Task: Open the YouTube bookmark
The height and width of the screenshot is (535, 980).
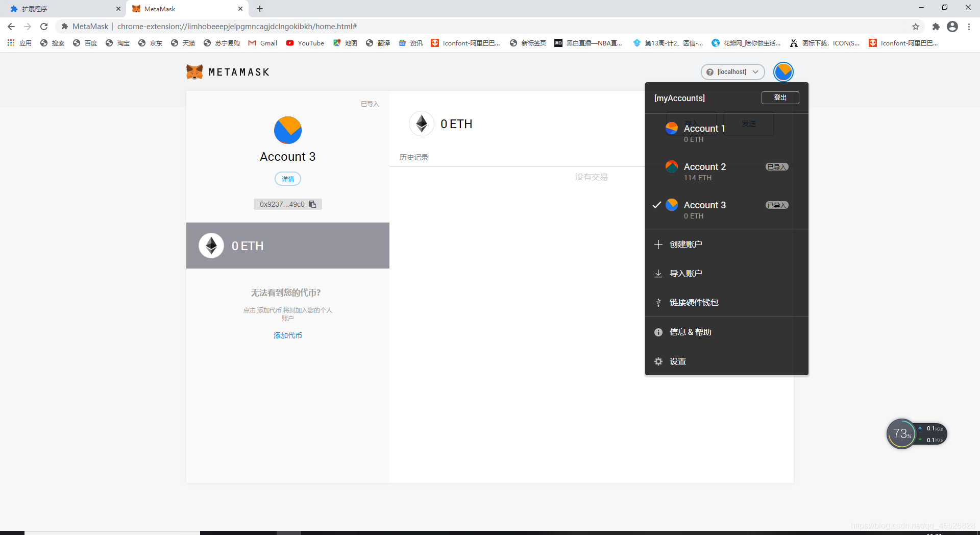Action: tap(305, 43)
